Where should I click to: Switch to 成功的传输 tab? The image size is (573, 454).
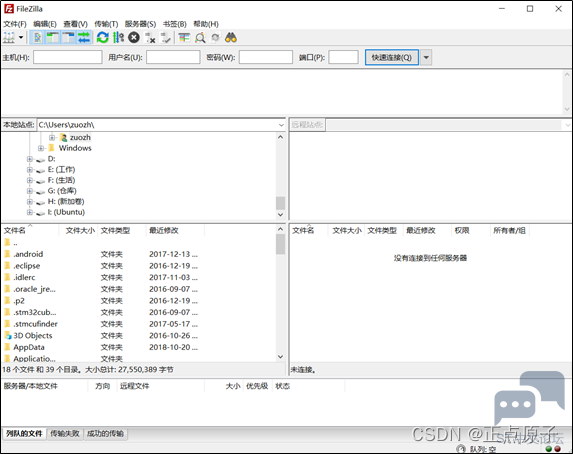point(105,434)
